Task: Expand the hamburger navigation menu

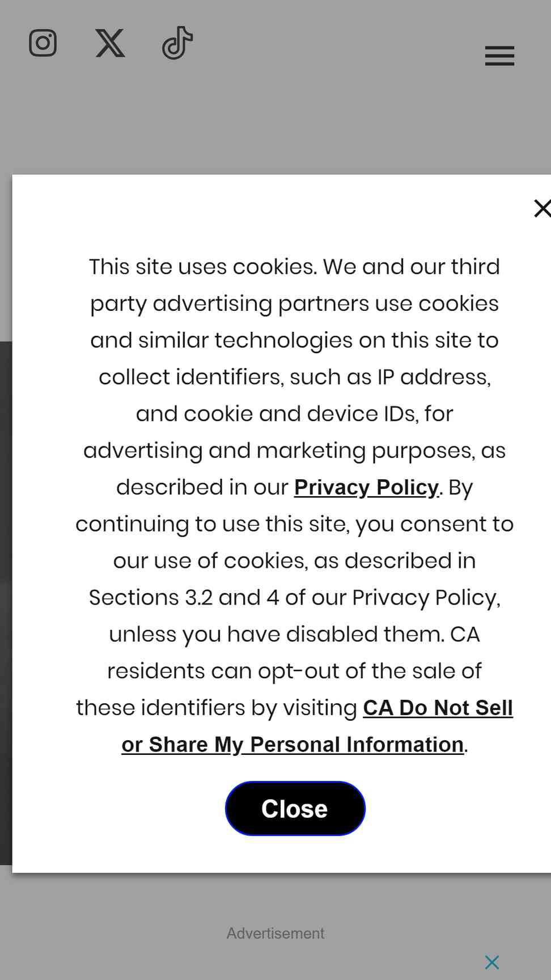Action: [x=499, y=56]
